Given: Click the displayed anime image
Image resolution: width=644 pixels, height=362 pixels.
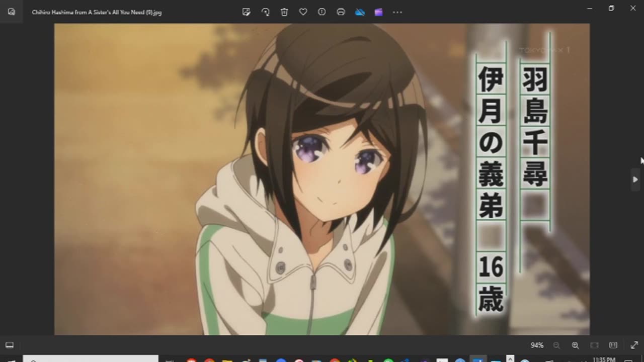Looking at the screenshot, I should tap(322, 179).
